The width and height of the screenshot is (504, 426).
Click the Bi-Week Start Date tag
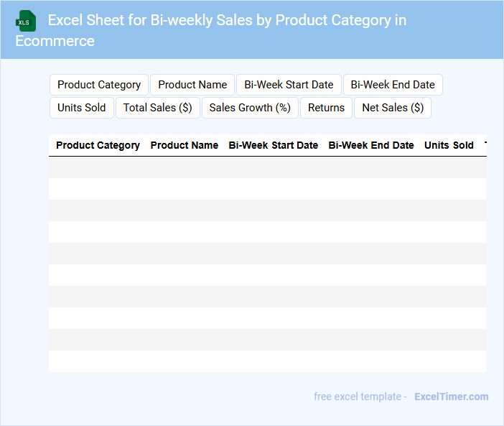[x=289, y=85]
